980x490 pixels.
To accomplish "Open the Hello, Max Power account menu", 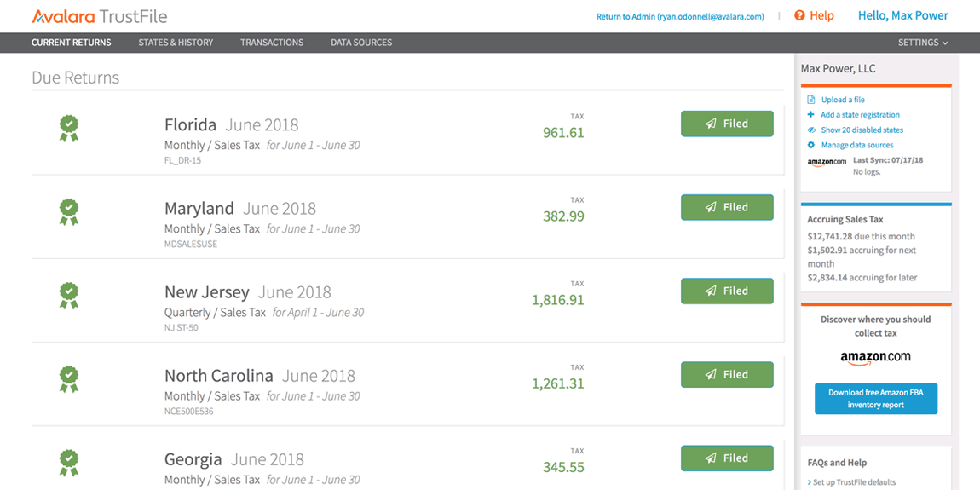I will coord(902,15).
